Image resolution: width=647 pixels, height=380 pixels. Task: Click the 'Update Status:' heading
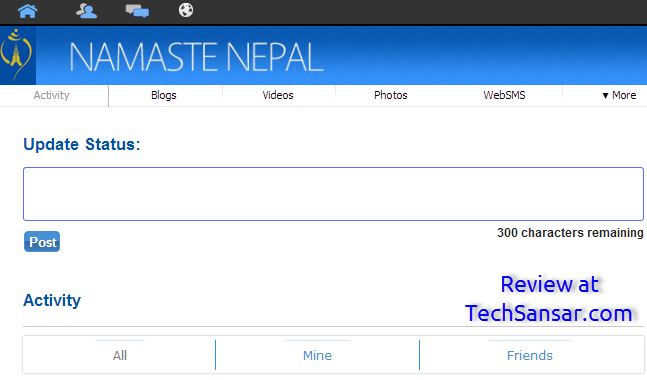[82, 144]
